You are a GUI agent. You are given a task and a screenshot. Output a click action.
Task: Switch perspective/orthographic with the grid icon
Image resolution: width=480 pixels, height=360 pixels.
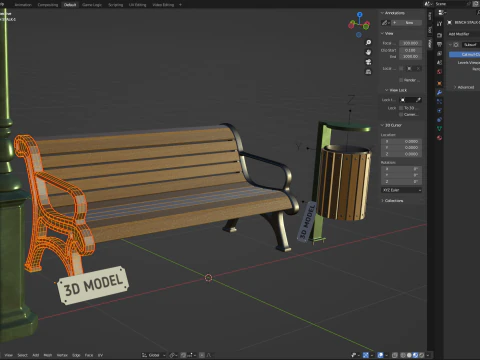point(368,72)
